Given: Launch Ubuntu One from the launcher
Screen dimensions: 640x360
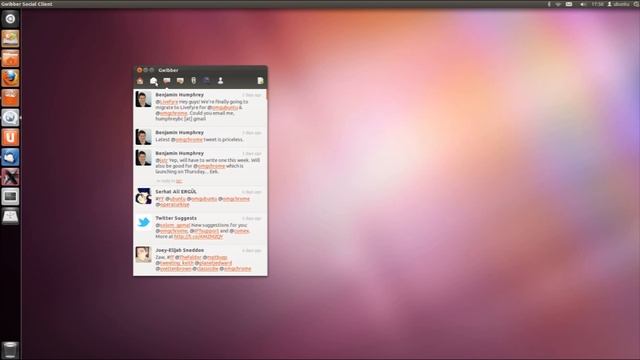Looking at the screenshot, I should click(x=10, y=137).
